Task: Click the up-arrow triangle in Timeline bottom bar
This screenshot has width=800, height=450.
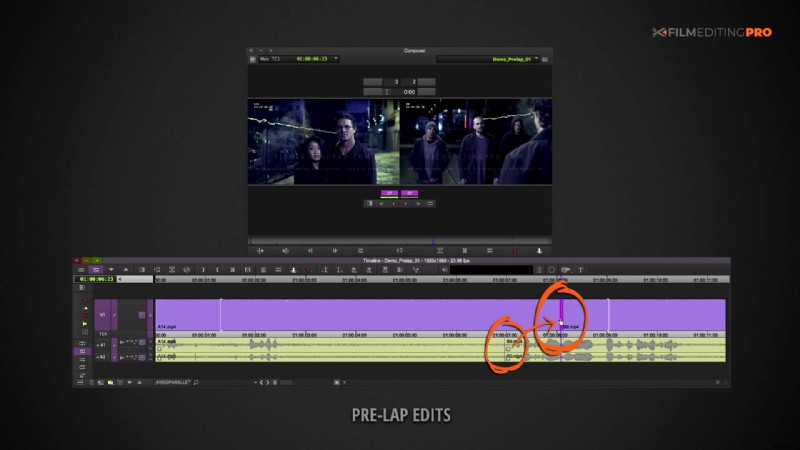Action: pos(139,383)
